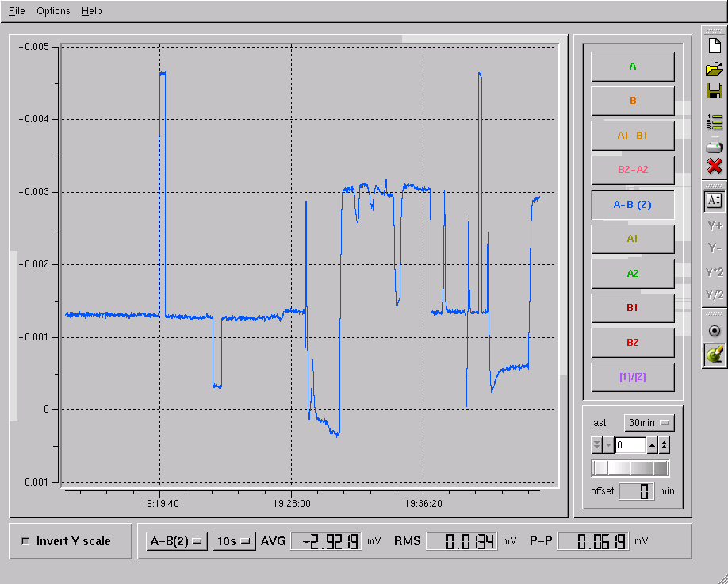Toggle the A-B (2) channel button
The width and height of the screenshot is (728, 584).
pyautogui.click(x=632, y=205)
